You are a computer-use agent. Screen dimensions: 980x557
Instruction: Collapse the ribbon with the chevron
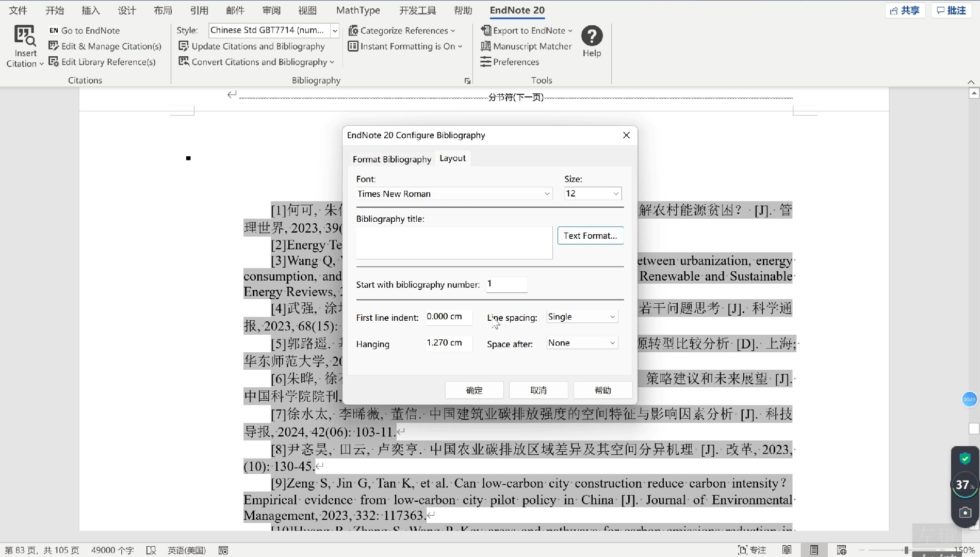pos(971,82)
